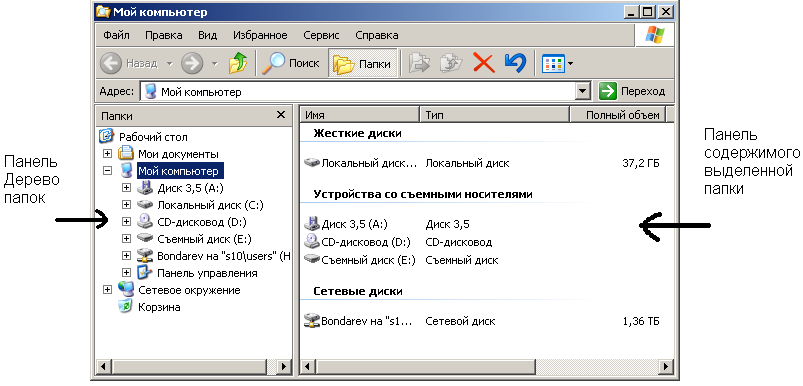This screenshot has height=386, width=803.
Task: Open the address bar dropdown arrow
Action: pyautogui.click(x=582, y=92)
